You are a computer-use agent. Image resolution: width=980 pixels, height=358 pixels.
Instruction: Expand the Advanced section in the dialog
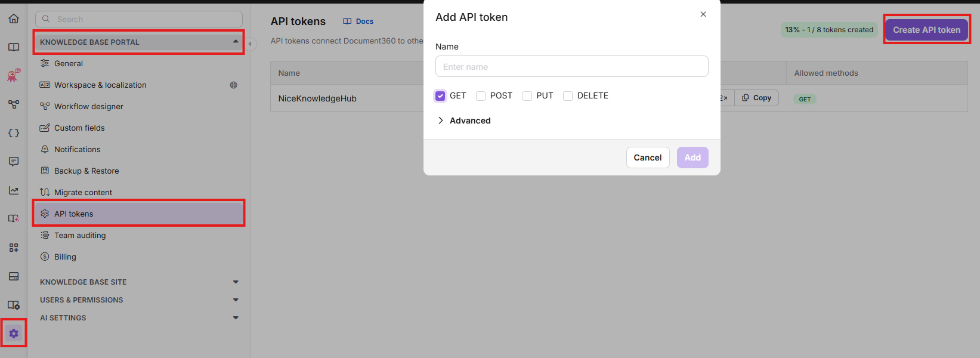[x=464, y=121]
